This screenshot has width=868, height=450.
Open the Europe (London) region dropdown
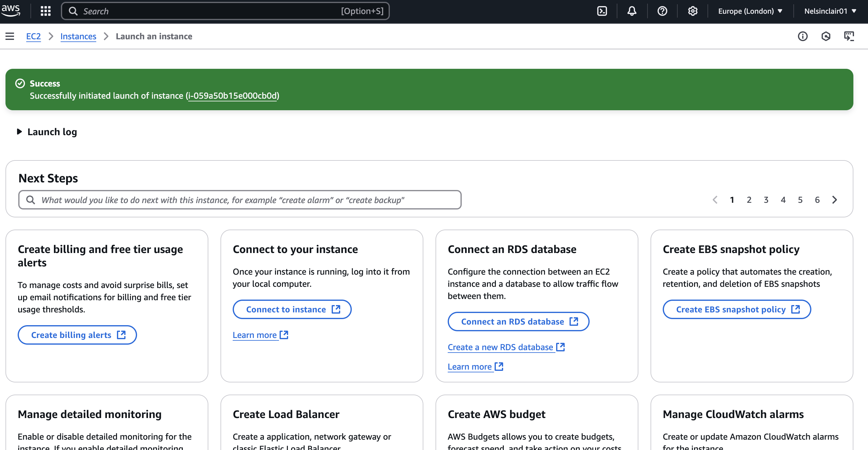coord(750,11)
